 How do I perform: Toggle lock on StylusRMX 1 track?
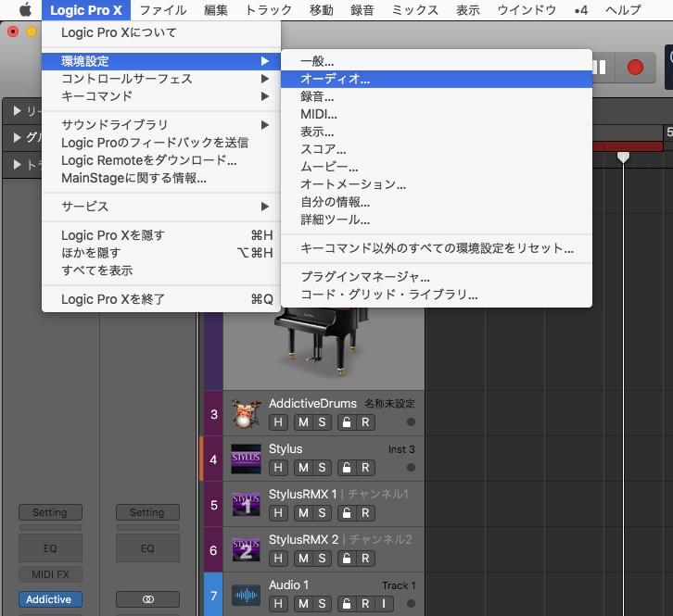[347, 513]
